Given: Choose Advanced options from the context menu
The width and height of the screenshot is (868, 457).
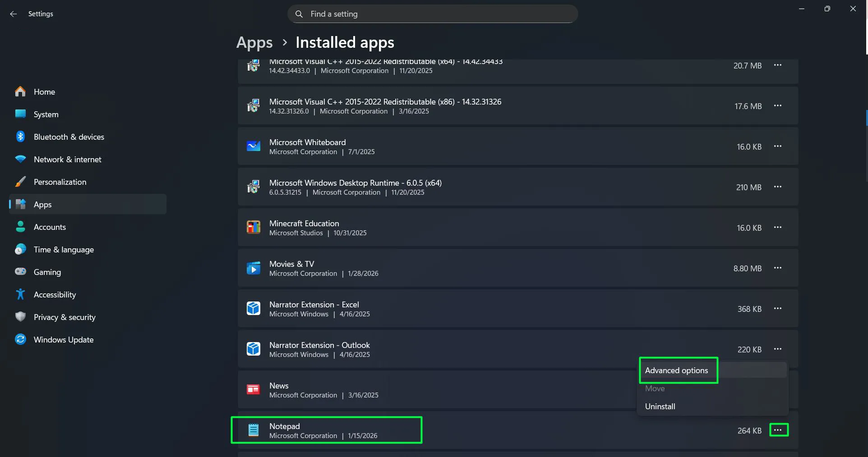Looking at the screenshot, I should pyautogui.click(x=676, y=370).
